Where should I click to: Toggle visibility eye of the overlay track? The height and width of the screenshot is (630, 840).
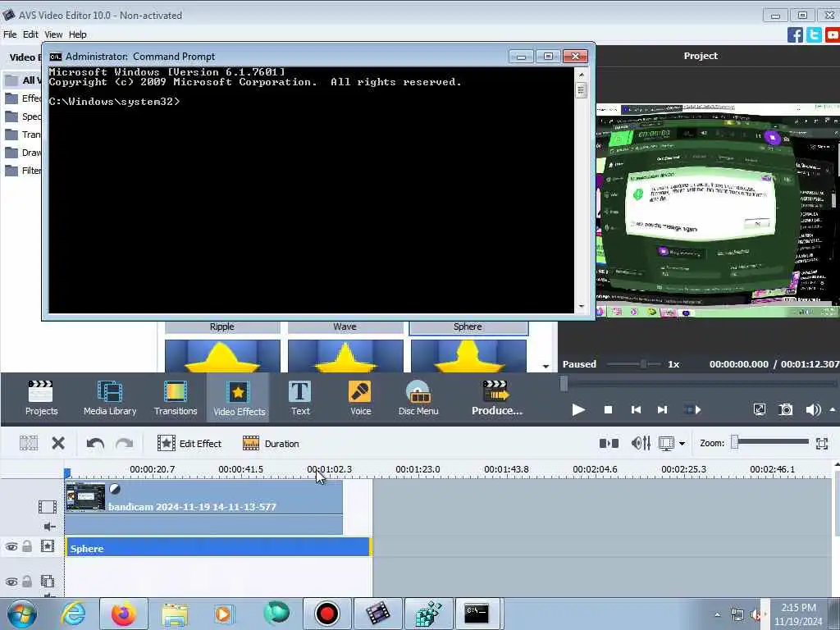[x=11, y=582]
